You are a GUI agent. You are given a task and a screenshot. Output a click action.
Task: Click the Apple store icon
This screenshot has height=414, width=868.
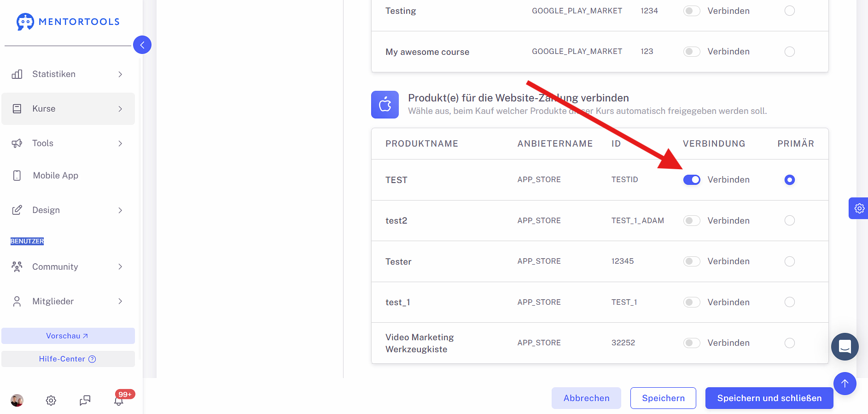click(385, 105)
